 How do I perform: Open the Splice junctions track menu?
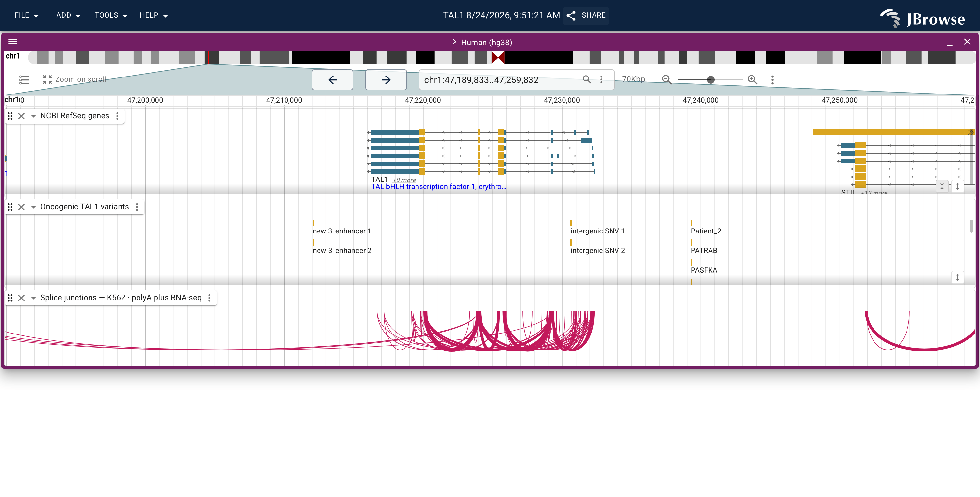pos(210,298)
